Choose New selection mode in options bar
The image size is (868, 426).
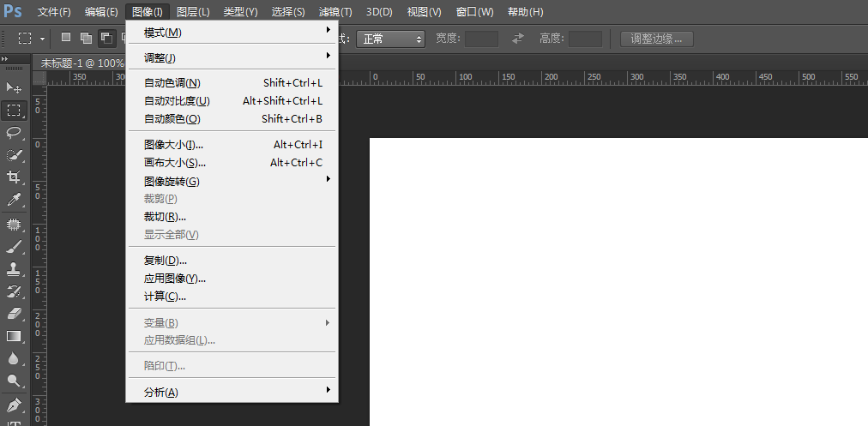click(x=66, y=38)
